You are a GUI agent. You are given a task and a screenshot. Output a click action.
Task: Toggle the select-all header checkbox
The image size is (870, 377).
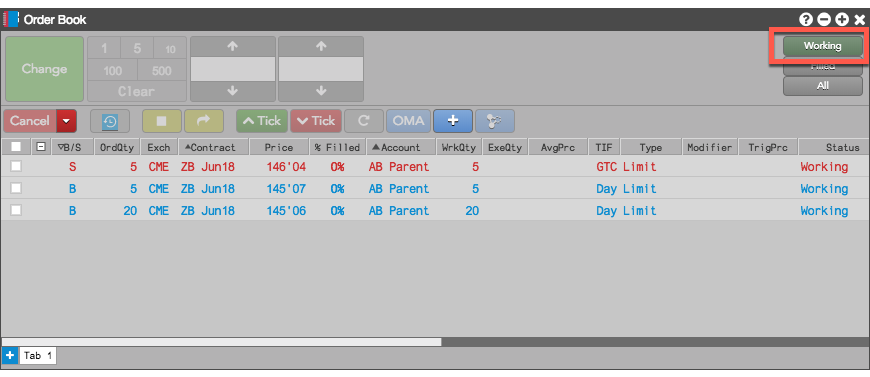[16, 147]
